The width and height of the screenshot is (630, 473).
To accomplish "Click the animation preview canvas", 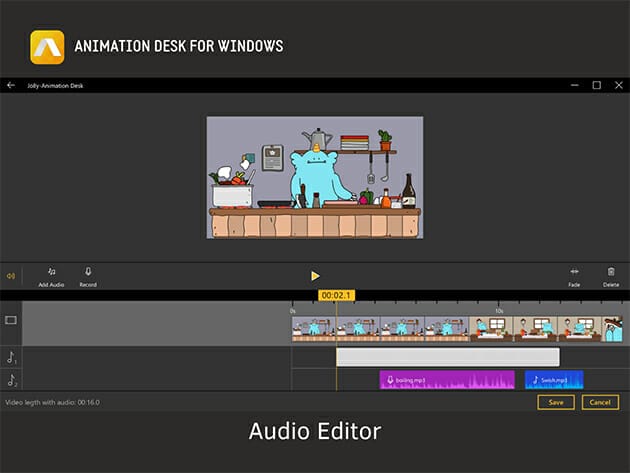I will (x=314, y=177).
